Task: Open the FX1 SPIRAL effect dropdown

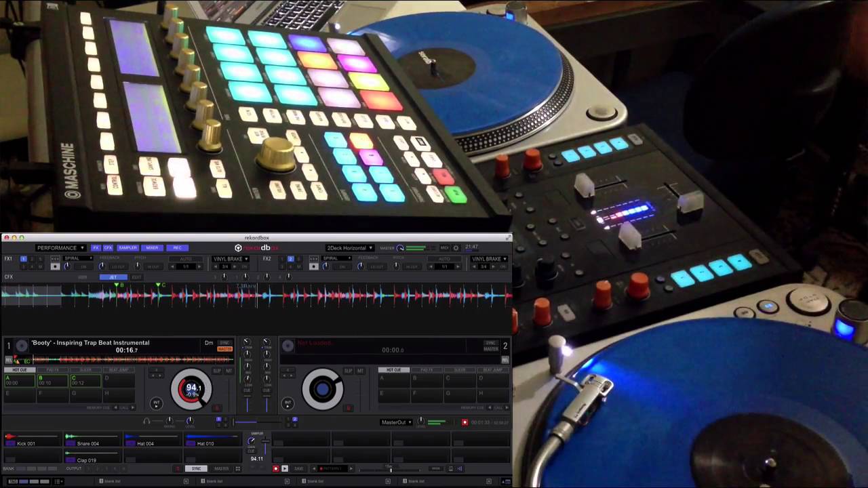Action: pyautogui.click(x=78, y=258)
